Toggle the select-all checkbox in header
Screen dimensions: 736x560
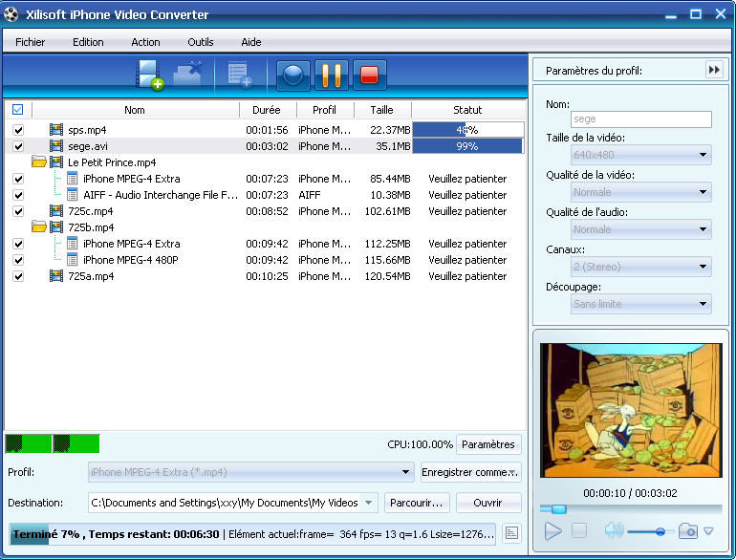(17, 109)
